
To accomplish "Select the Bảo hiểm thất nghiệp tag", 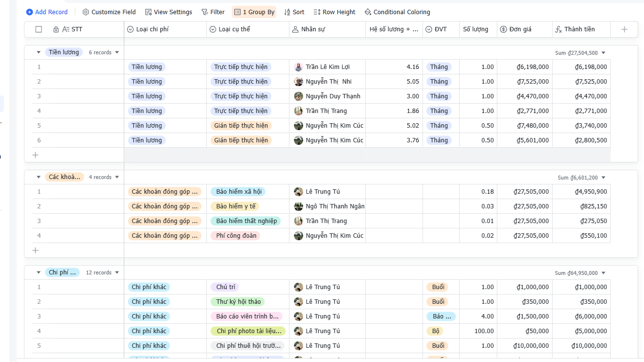I will (x=246, y=221).
